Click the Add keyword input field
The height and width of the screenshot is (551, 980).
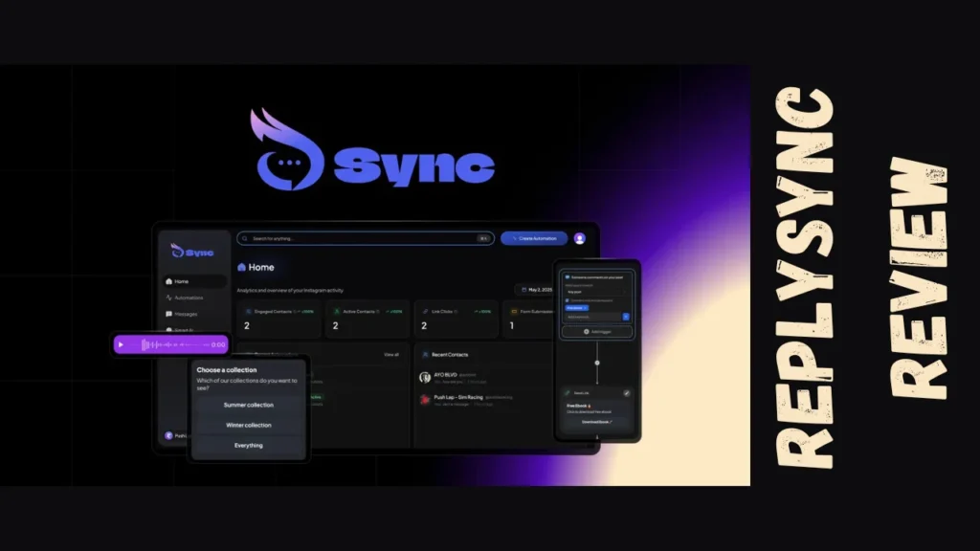(592, 317)
